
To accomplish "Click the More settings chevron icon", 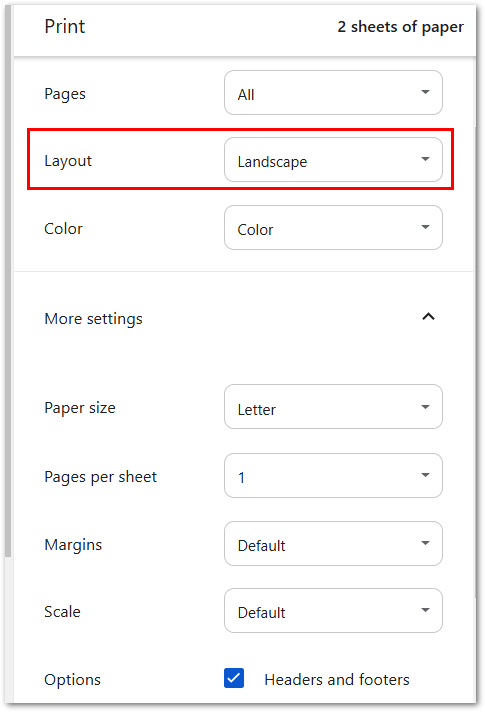I will (428, 316).
